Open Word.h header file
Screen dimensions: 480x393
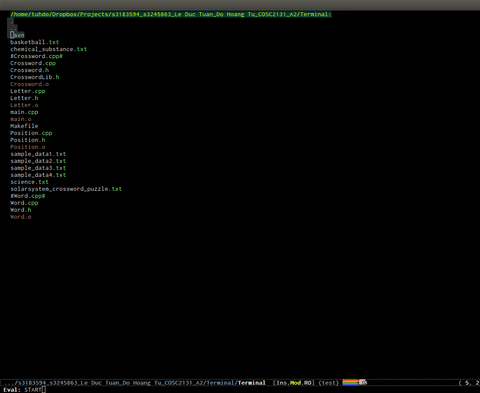click(x=21, y=210)
